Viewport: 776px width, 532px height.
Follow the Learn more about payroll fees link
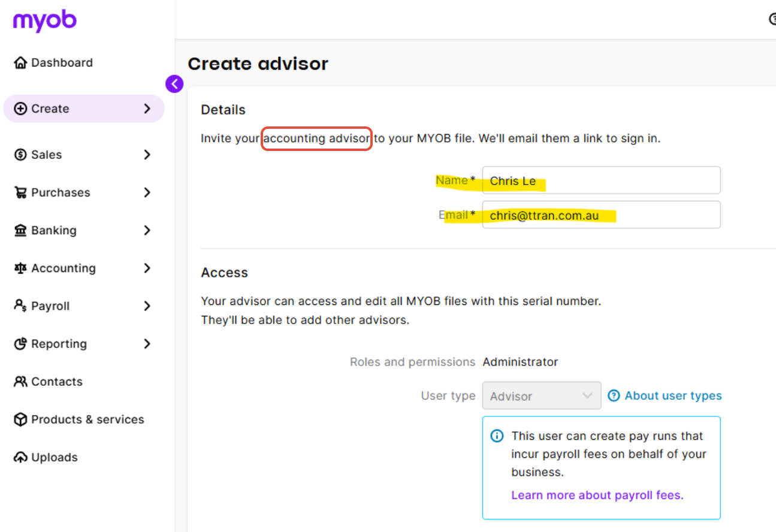pos(597,495)
